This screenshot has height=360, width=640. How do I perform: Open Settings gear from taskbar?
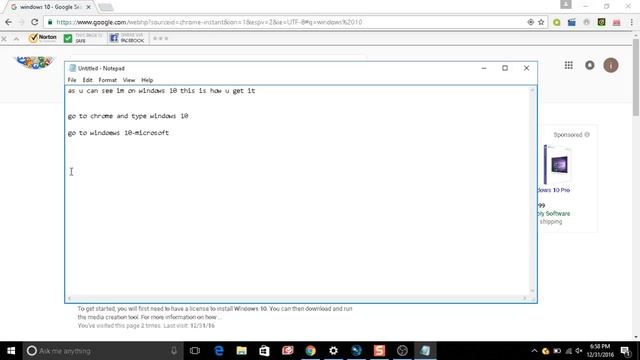[x=333, y=351]
